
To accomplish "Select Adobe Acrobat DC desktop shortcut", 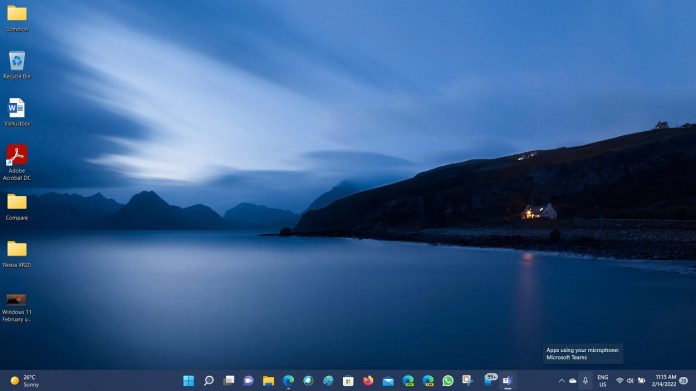I will click(x=17, y=162).
